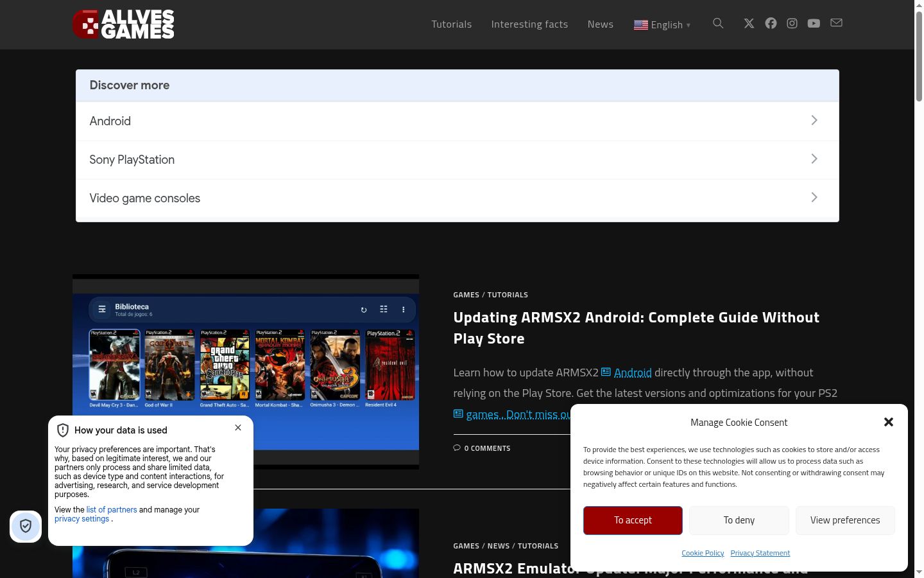Close the 'How your data is used' popup
The height and width of the screenshot is (578, 924).
[238, 428]
